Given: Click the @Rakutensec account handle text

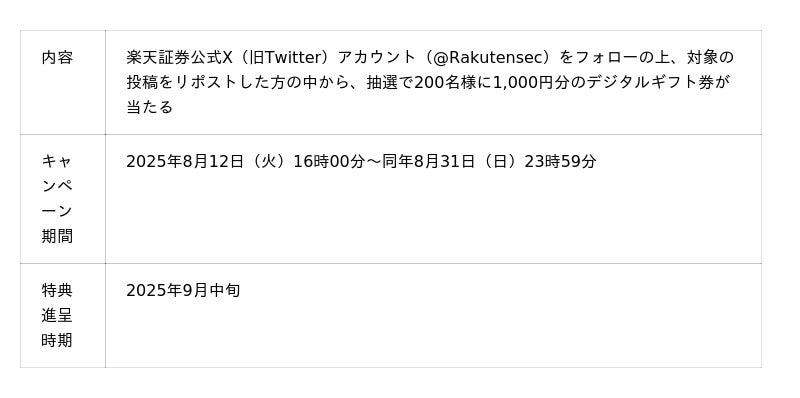Looking at the screenshot, I should point(489,58).
